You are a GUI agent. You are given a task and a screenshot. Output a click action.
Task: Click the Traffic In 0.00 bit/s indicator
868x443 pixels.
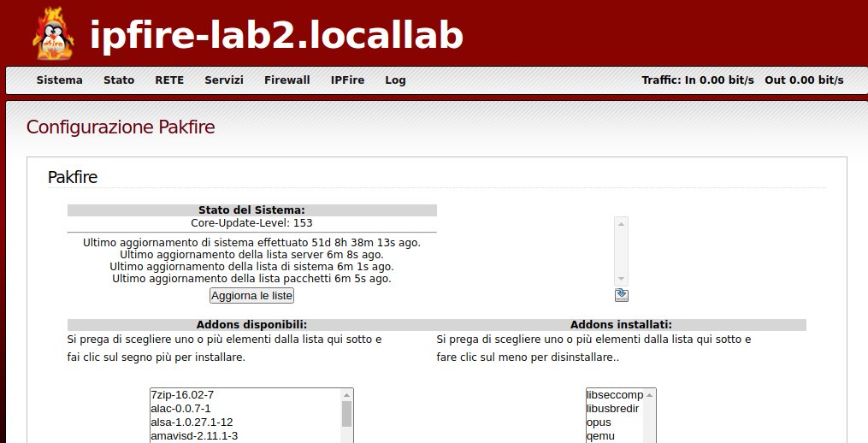coord(698,80)
